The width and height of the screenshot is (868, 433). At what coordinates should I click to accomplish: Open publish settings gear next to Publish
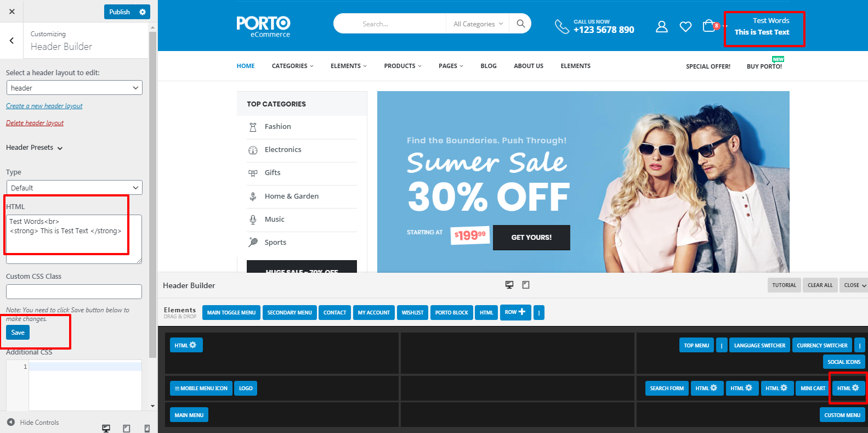pos(143,12)
